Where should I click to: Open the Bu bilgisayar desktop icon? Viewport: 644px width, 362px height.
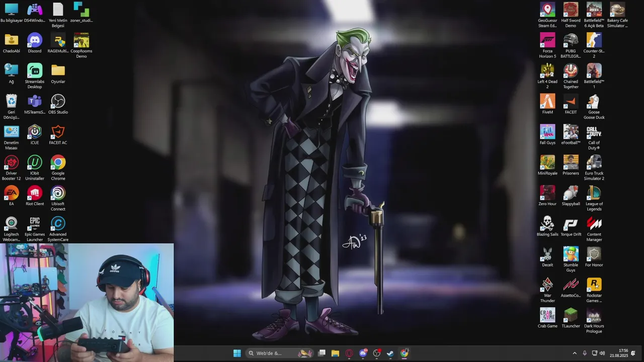pyautogui.click(x=11, y=13)
